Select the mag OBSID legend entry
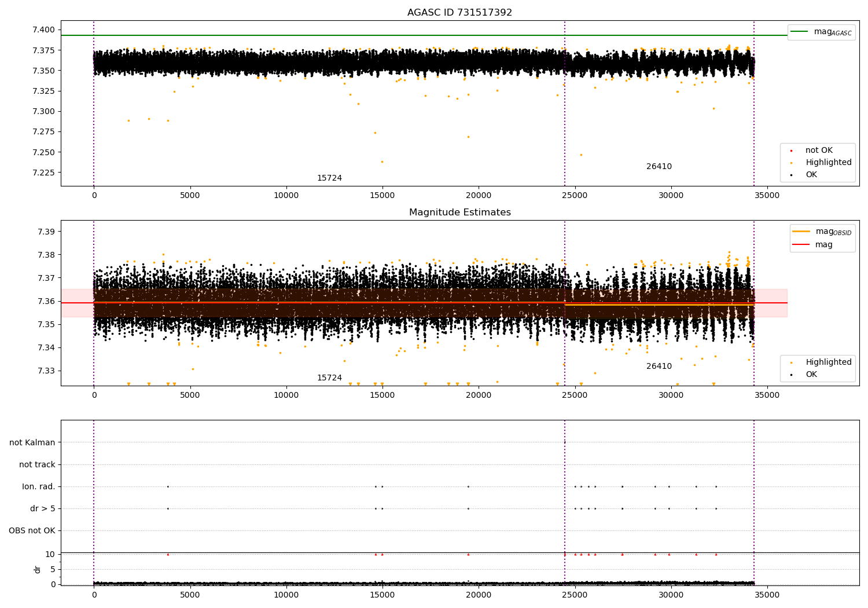Viewport: 868px width, 608px height. [822, 232]
